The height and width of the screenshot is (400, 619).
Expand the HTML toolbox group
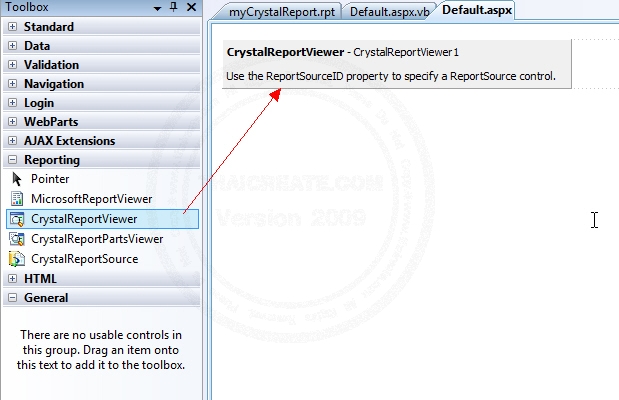pos(13,278)
